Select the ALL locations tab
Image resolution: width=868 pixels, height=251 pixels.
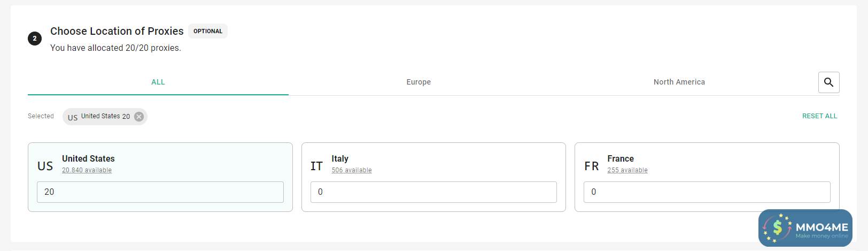click(x=158, y=82)
